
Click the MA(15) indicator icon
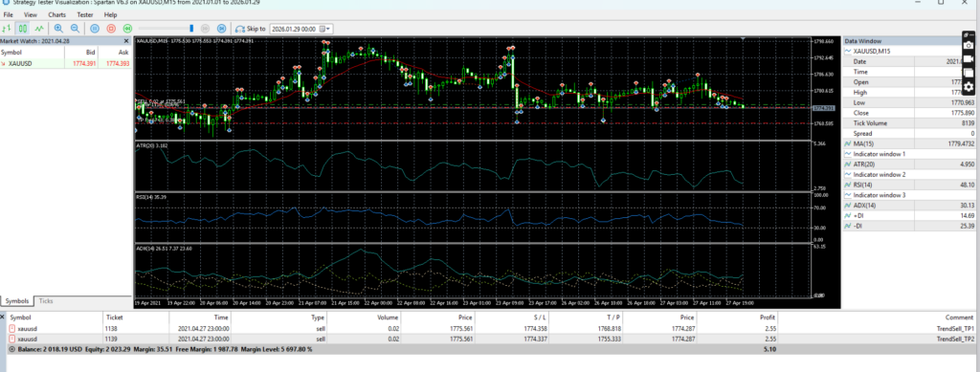click(x=848, y=143)
